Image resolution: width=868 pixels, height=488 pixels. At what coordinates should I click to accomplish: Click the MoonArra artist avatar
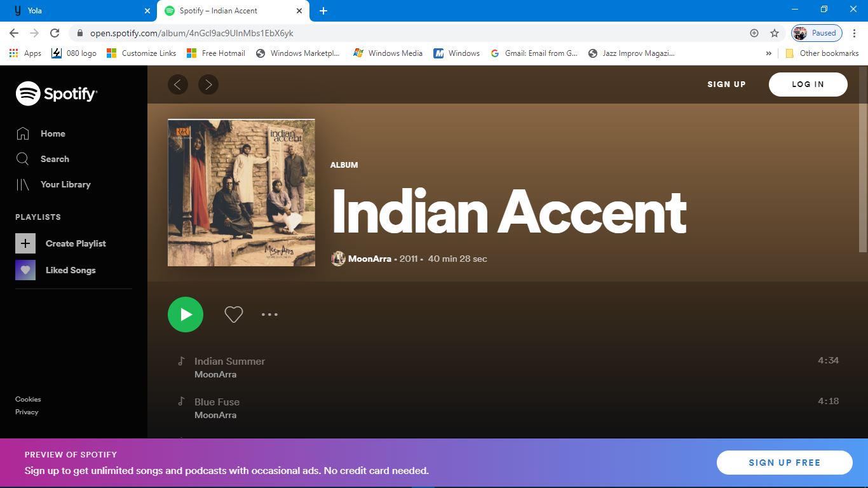(338, 259)
